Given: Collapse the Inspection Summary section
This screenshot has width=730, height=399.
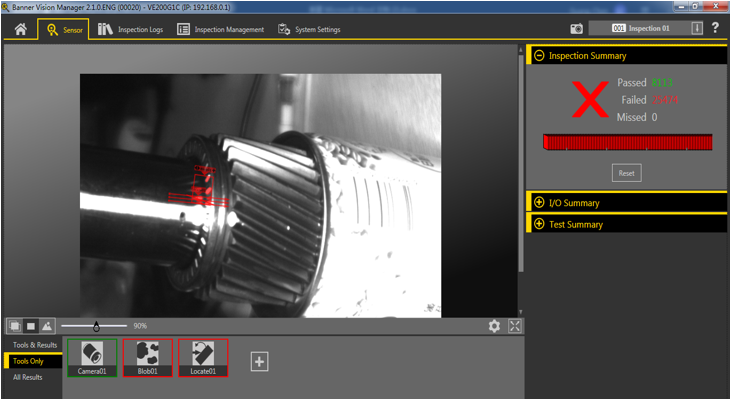Looking at the screenshot, I should click(539, 55).
